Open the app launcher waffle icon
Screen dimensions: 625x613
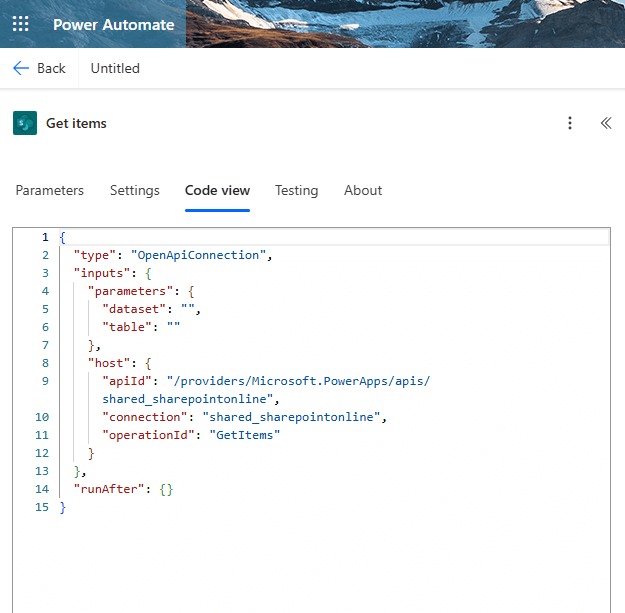tap(20, 24)
